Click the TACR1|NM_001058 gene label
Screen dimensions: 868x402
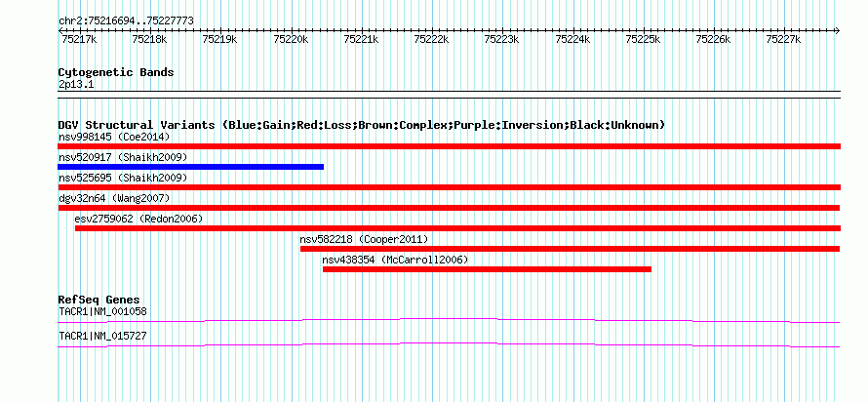click(x=103, y=311)
